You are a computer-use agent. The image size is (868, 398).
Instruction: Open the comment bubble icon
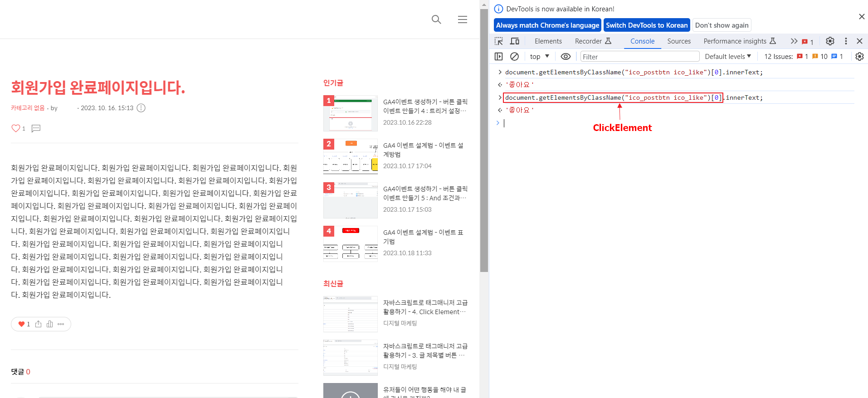pyautogui.click(x=36, y=128)
